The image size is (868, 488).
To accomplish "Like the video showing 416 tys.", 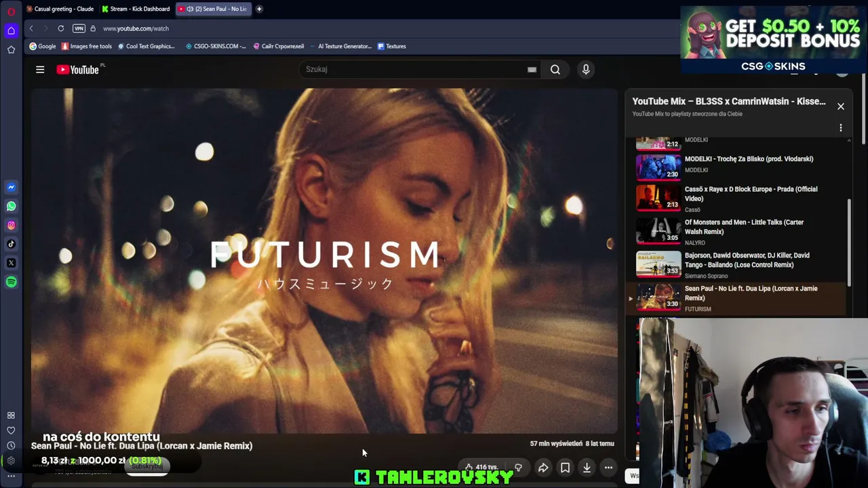I will click(481, 468).
